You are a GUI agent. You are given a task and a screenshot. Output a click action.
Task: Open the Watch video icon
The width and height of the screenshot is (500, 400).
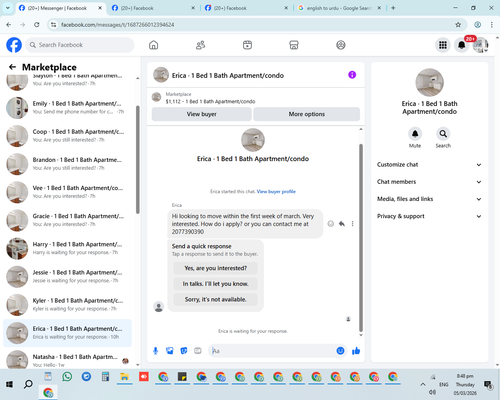point(247,45)
